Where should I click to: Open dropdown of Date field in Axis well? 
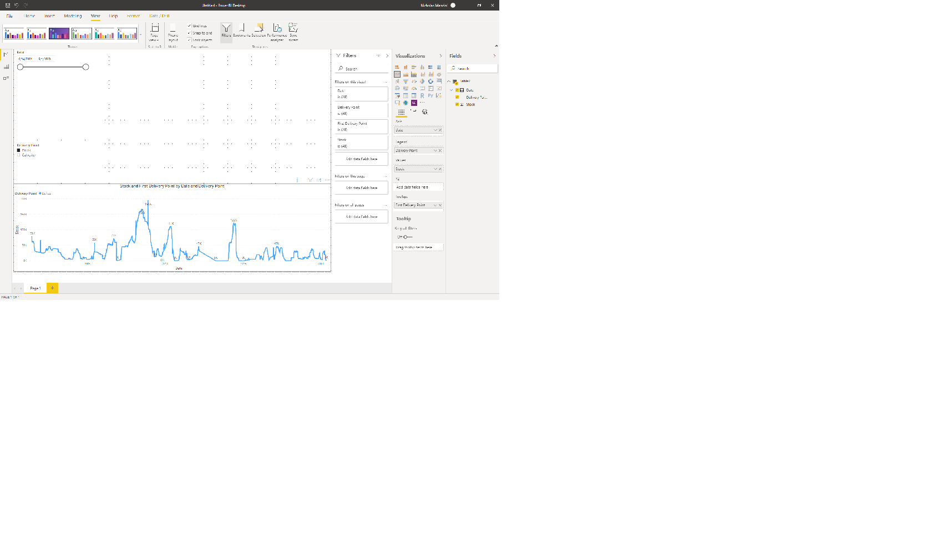435,130
